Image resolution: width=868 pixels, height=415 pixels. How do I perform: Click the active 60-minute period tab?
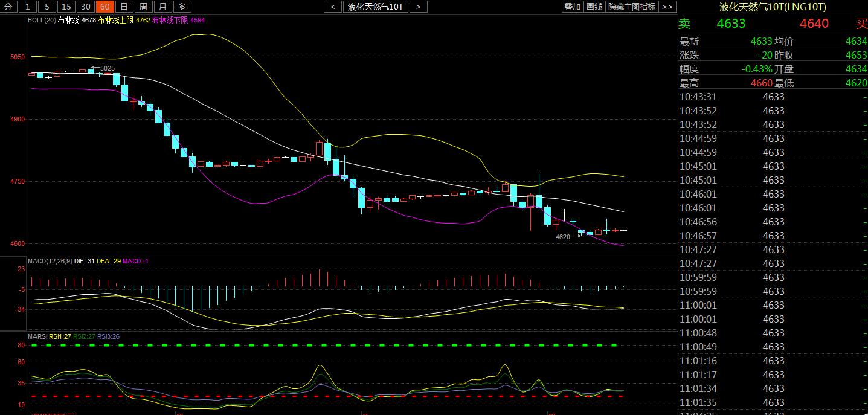point(105,7)
